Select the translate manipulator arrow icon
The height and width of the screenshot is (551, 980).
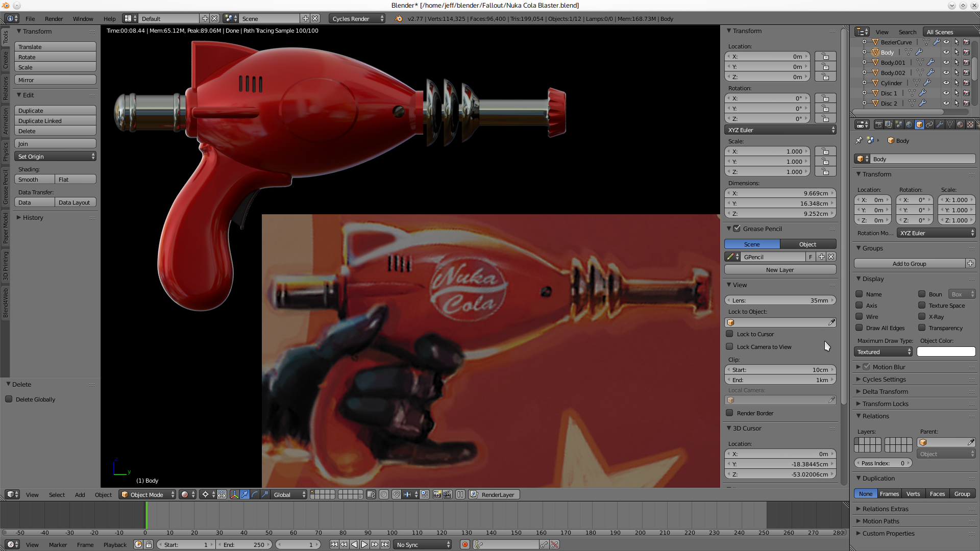coord(244,494)
